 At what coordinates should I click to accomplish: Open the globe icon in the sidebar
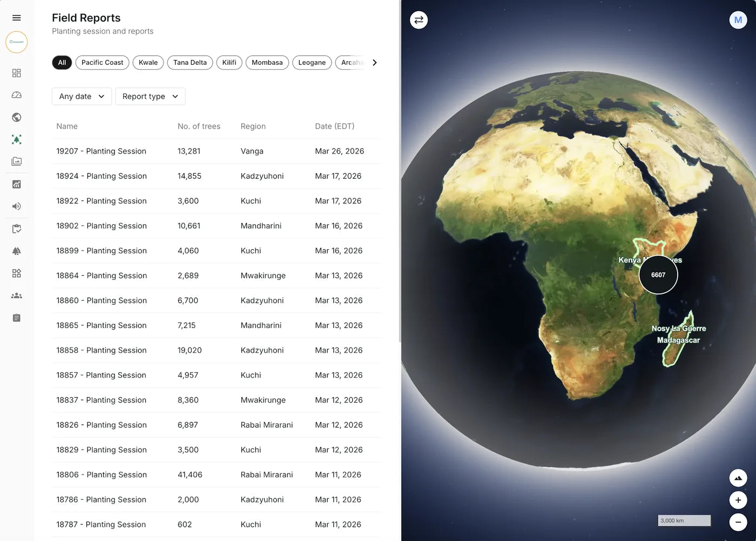(17, 117)
